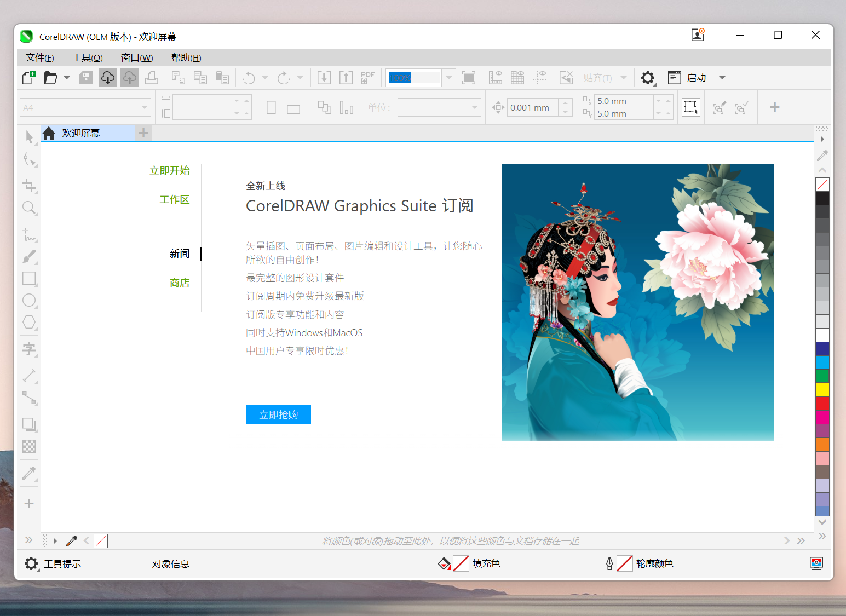The height and width of the screenshot is (616, 846).
Task: Select the Polygon tool
Action: [30, 322]
